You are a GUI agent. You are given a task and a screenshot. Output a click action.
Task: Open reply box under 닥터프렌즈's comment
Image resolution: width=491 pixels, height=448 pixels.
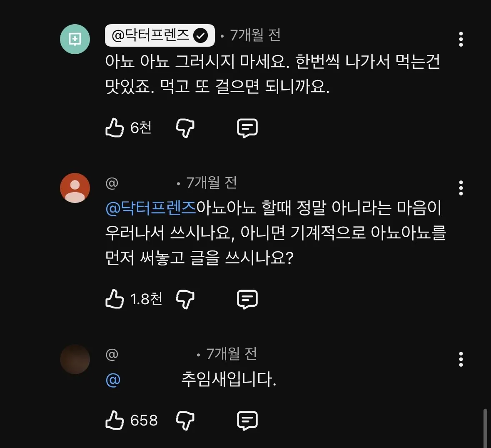pyautogui.click(x=247, y=128)
